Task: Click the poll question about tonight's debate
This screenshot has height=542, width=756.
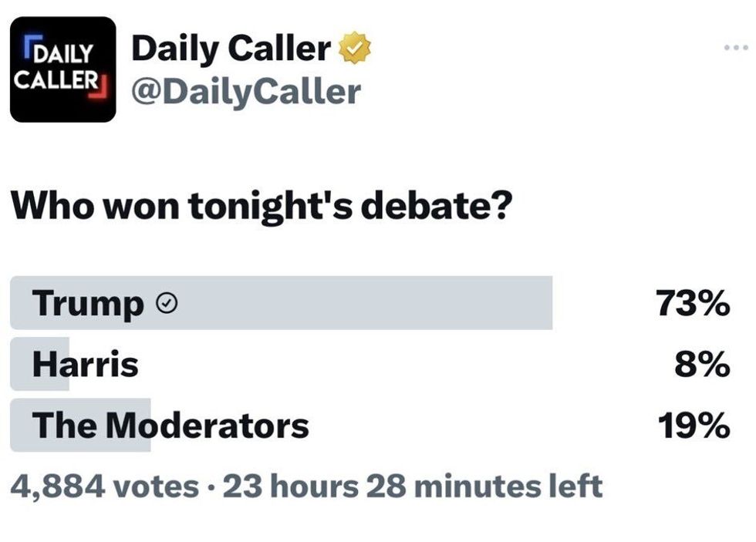Action: pos(262,207)
